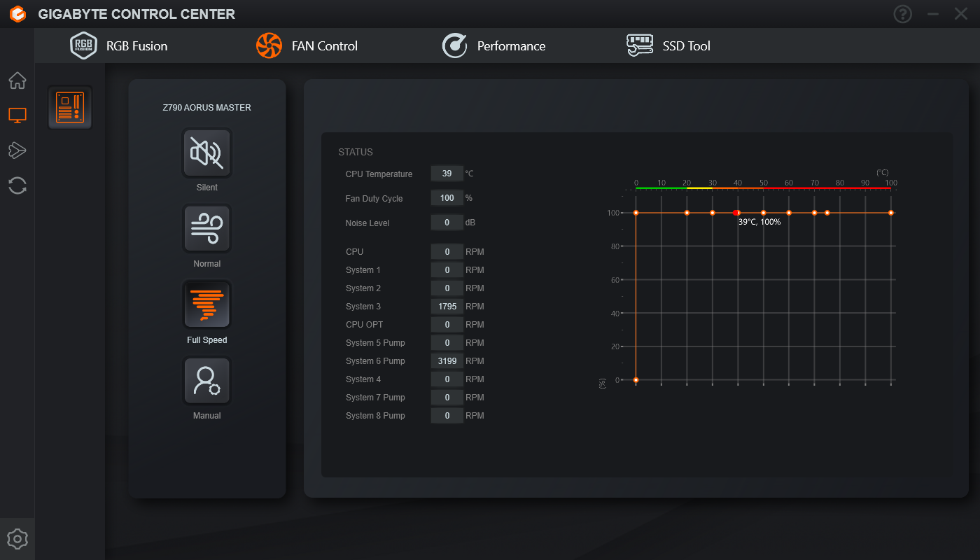Click the Fan Duty Cycle value field
Screen dimensions: 980x560
(447, 198)
